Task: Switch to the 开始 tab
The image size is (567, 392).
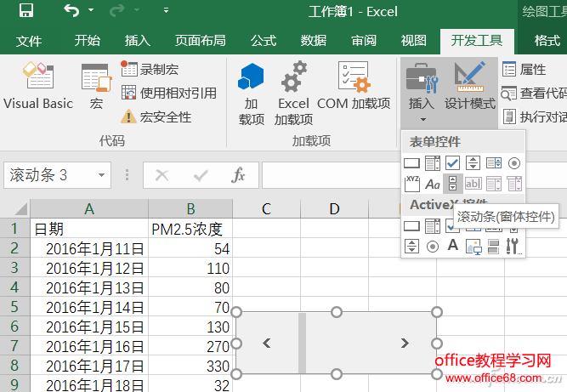Action: [88, 41]
